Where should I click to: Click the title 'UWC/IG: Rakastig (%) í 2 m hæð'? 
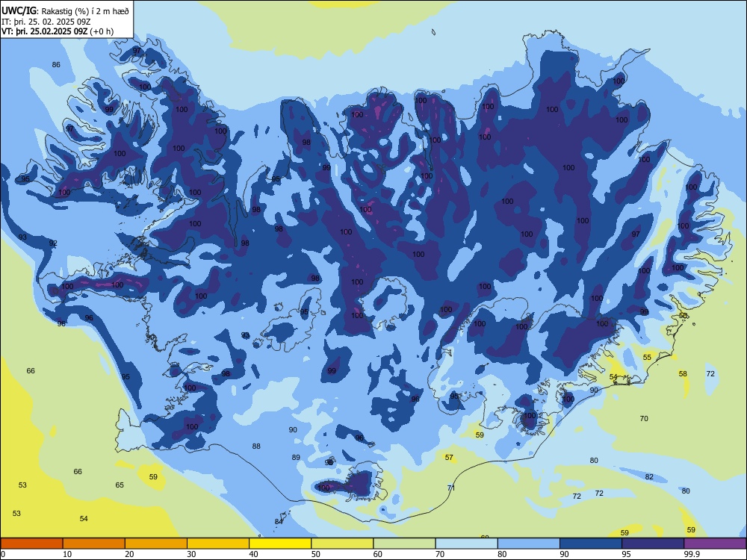65,11
